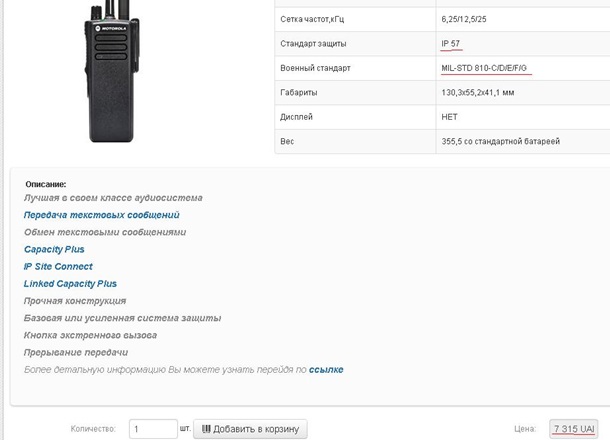This screenshot has width=610, height=440.
Task: Click the 7 315 UAH price box
Action: pyautogui.click(x=574, y=429)
